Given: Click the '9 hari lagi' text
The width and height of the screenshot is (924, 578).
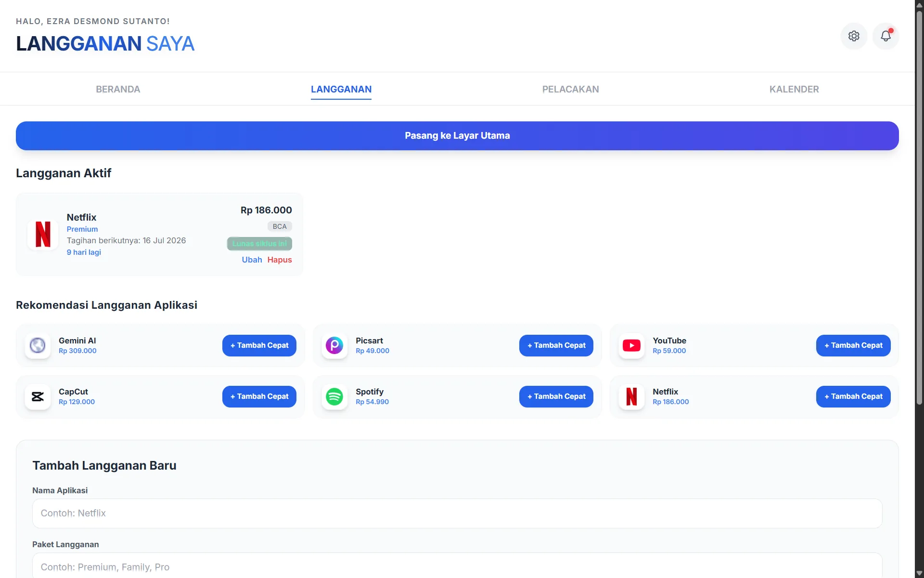Looking at the screenshot, I should (x=84, y=252).
